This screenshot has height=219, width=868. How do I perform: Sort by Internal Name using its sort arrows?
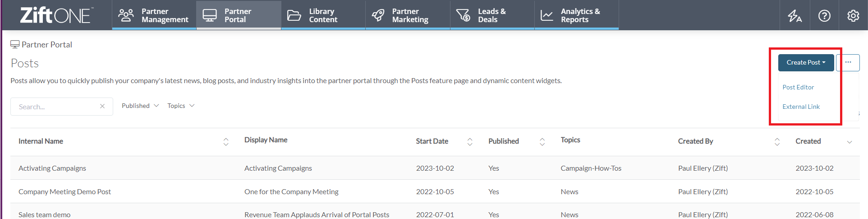(226, 142)
